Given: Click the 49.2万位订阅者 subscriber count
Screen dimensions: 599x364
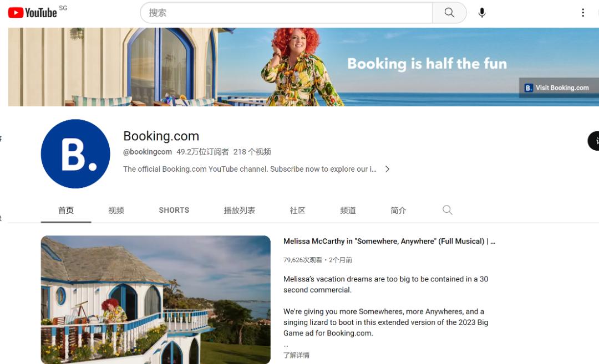Looking at the screenshot, I should pos(202,152).
